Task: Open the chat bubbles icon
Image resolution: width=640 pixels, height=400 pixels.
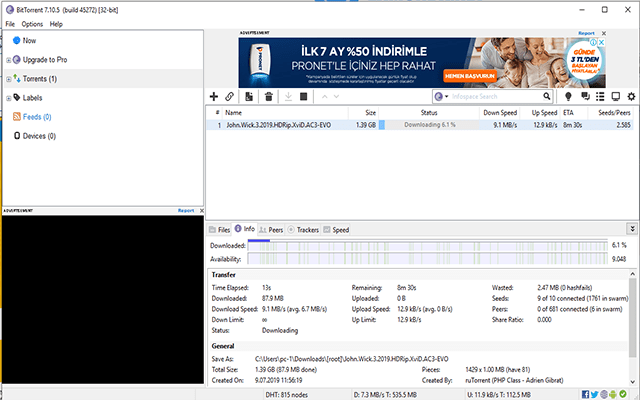Action: [585, 96]
